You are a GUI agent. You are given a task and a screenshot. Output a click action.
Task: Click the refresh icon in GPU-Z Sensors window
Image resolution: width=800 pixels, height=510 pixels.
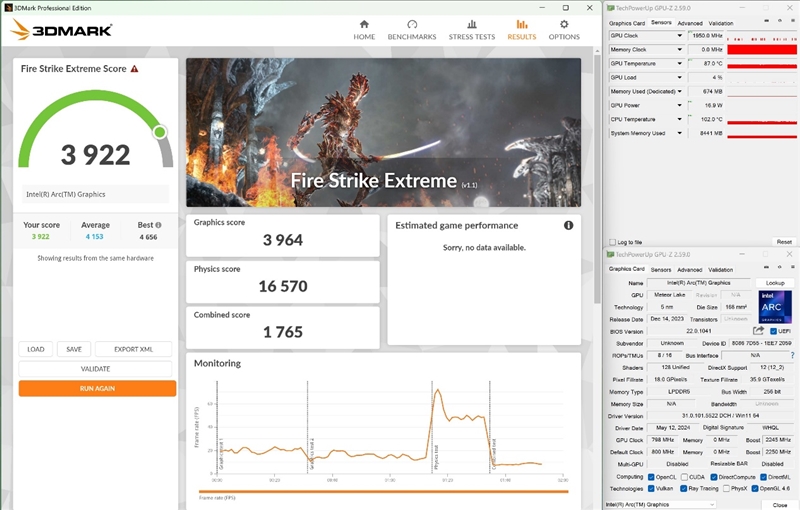[779, 21]
